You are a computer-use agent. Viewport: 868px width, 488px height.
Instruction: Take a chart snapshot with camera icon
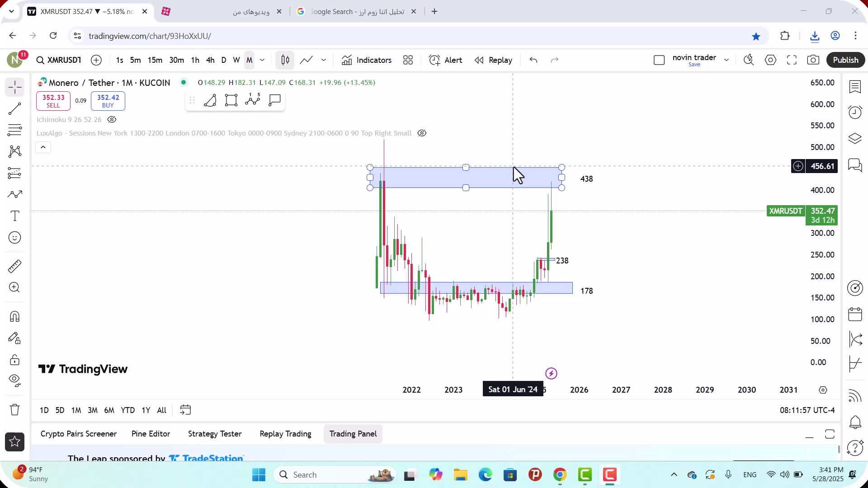813,60
